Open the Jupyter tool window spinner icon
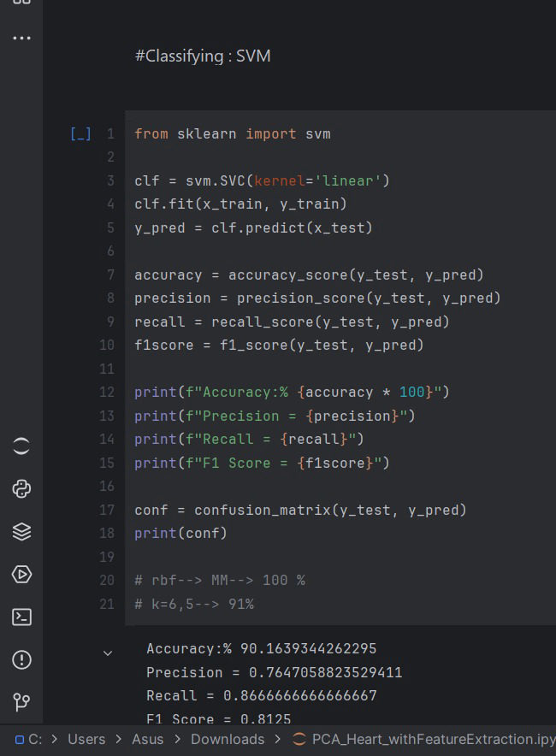 21,446
